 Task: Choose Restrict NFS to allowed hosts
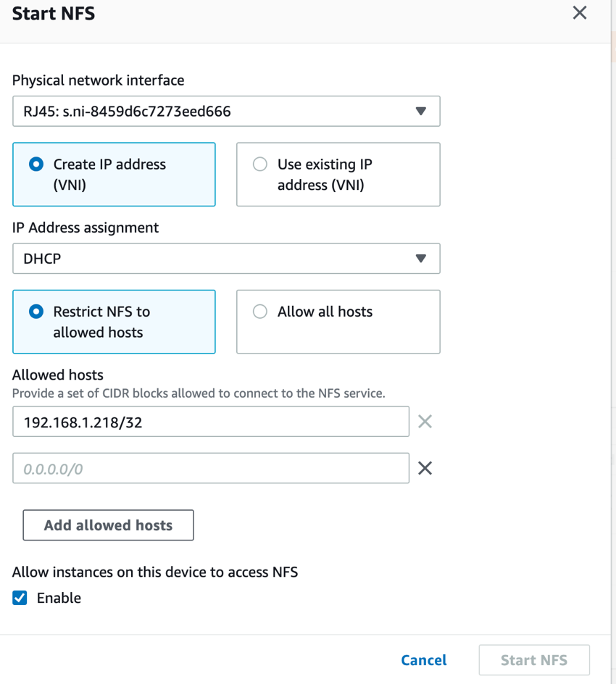point(114,322)
